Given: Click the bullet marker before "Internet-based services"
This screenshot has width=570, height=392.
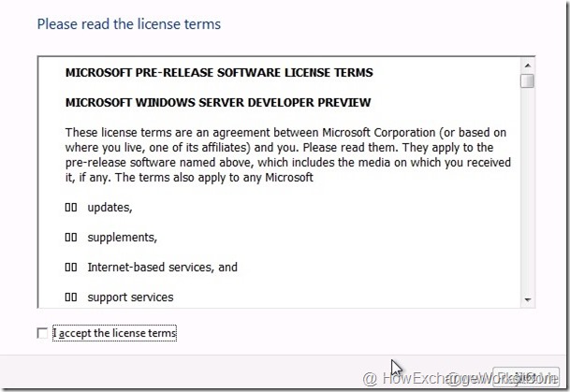Looking at the screenshot, I should click(71, 267).
